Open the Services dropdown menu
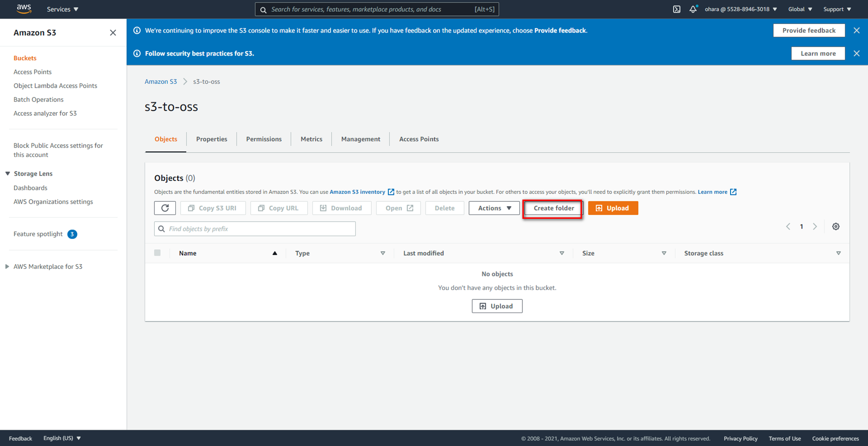 click(62, 9)
